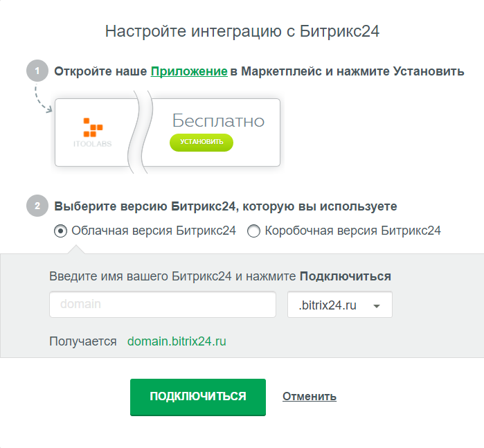The height and width of the screenshot is (448, 484).
Task: Select the Облачная версия Битрикс24 radio button
Action: click(x=60, y=231)
